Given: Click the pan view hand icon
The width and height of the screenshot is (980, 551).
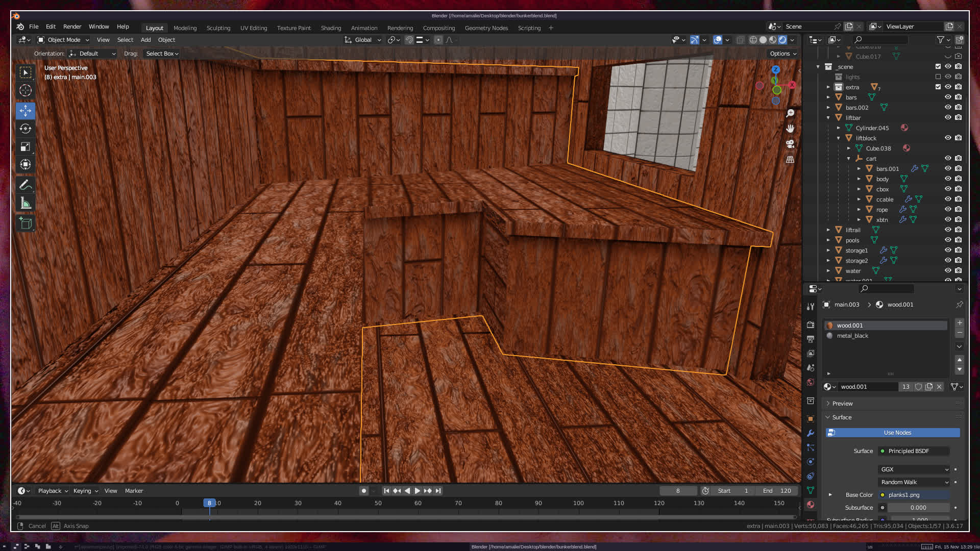Looking at the screenshot, I should tap(790, 129).
